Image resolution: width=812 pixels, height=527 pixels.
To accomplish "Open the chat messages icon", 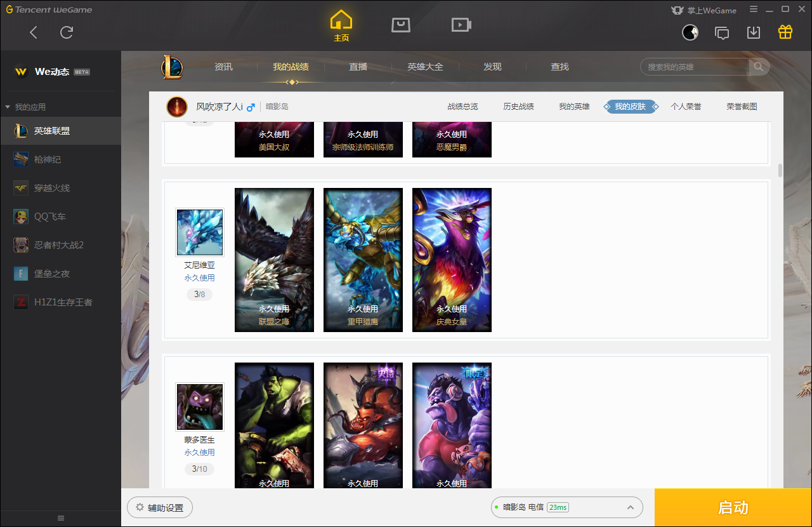I will (x=722, y=32).
